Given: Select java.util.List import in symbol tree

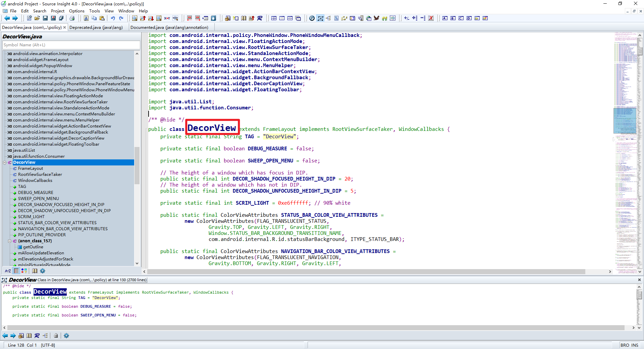Looking at the screenshot, I should 24,150.
